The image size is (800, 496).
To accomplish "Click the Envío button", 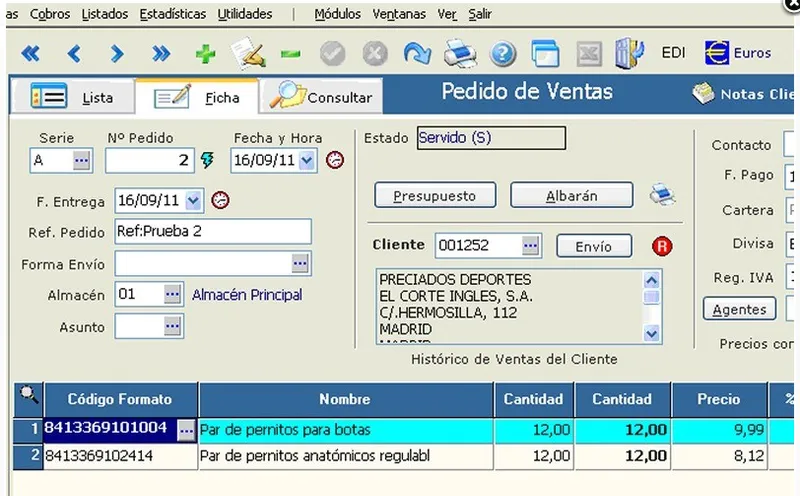I will pyautogui.click(x=594, y=246).
